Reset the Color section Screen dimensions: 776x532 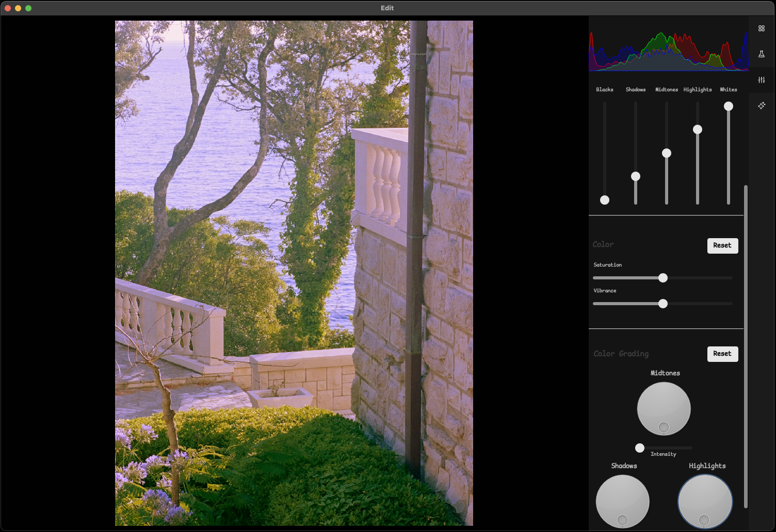tap(722, 245)
